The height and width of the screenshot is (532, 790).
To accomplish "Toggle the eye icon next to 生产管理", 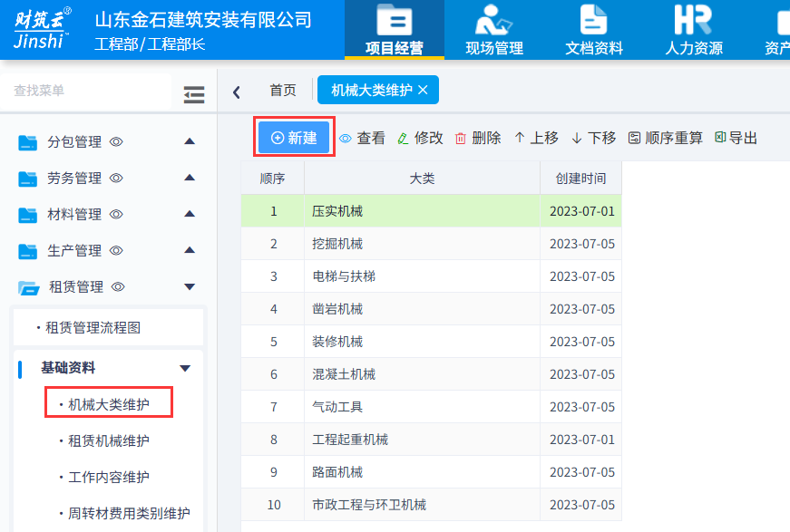I will (116, 251).
